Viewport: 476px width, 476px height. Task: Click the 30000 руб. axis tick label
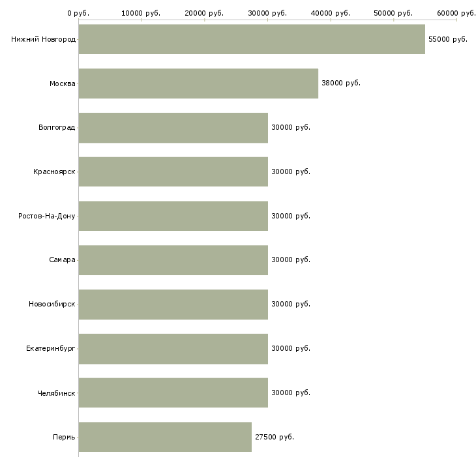point(267,13)
